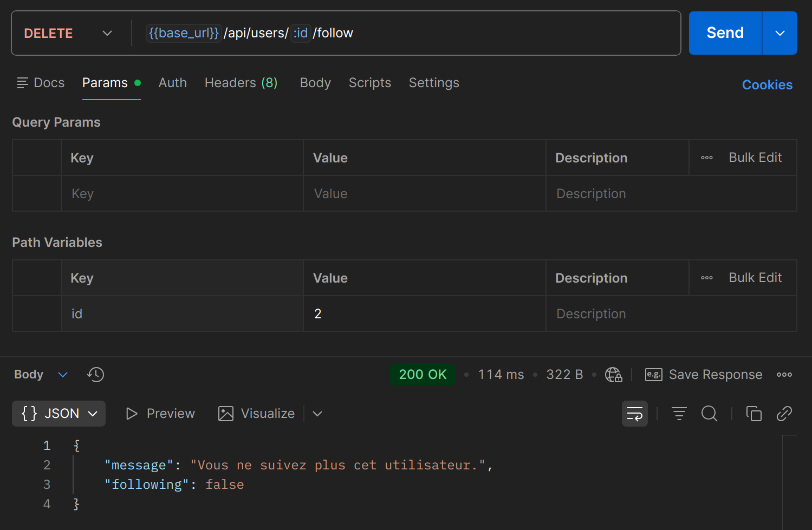Screen dimensions: 812x530
Task: Click the Visualize image icon
Action: (x=225, y=414)
